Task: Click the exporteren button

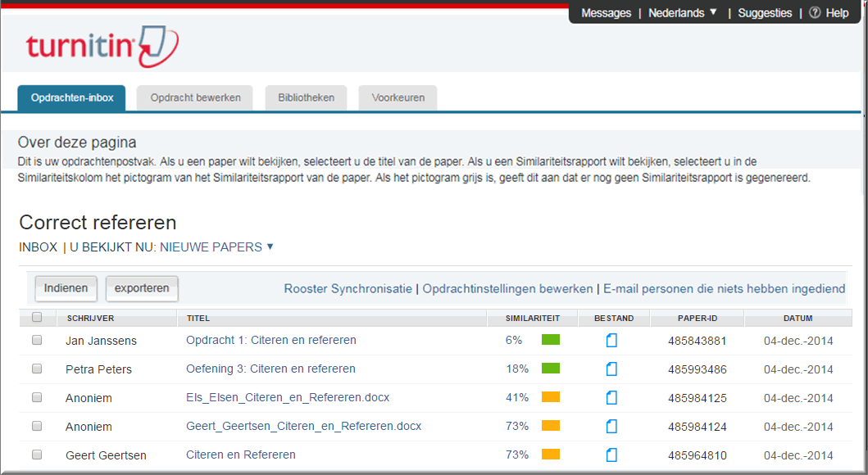Action: point(142,288)
